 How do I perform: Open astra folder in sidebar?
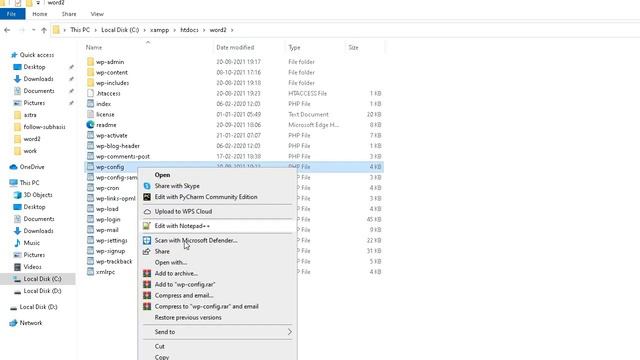[30, 115]
